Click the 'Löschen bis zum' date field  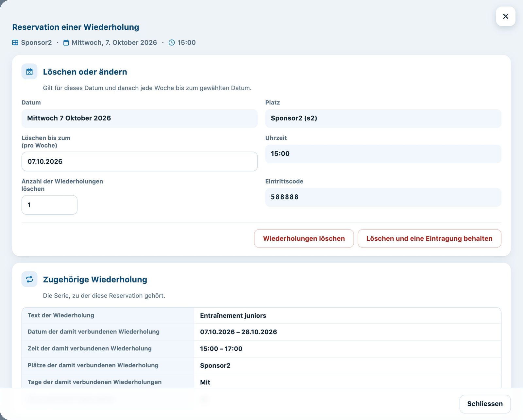[x=140, y=161]
